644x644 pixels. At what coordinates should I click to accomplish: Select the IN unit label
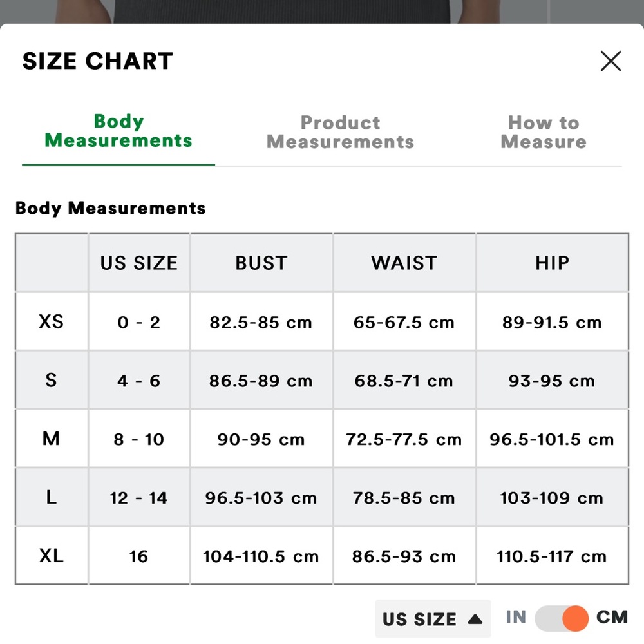pos(516,617)
